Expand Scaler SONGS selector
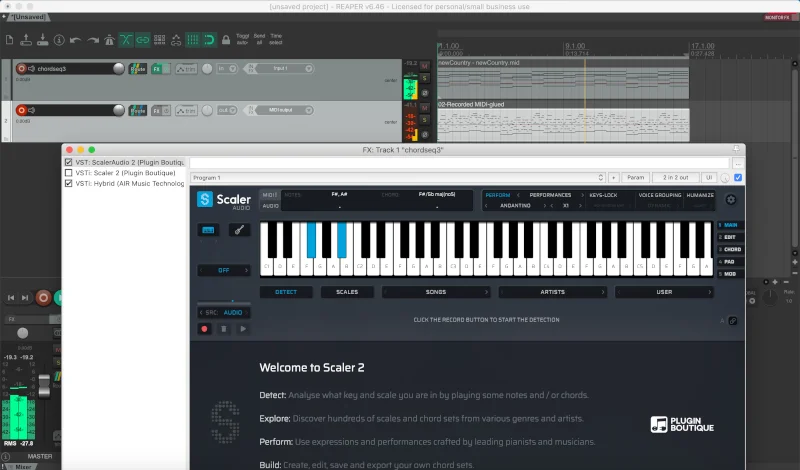The width and height of the screenshot is (800, 470). click(436, 292)
